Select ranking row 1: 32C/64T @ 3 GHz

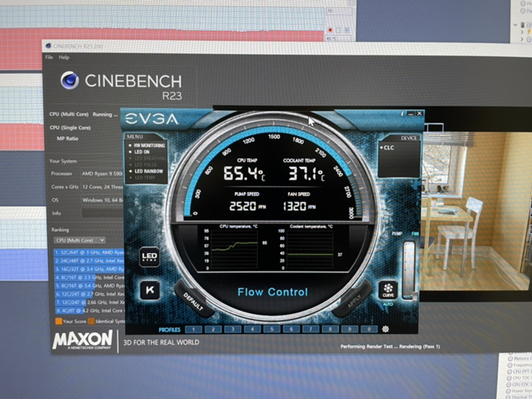pyautogui.click(x=89, y=253)
